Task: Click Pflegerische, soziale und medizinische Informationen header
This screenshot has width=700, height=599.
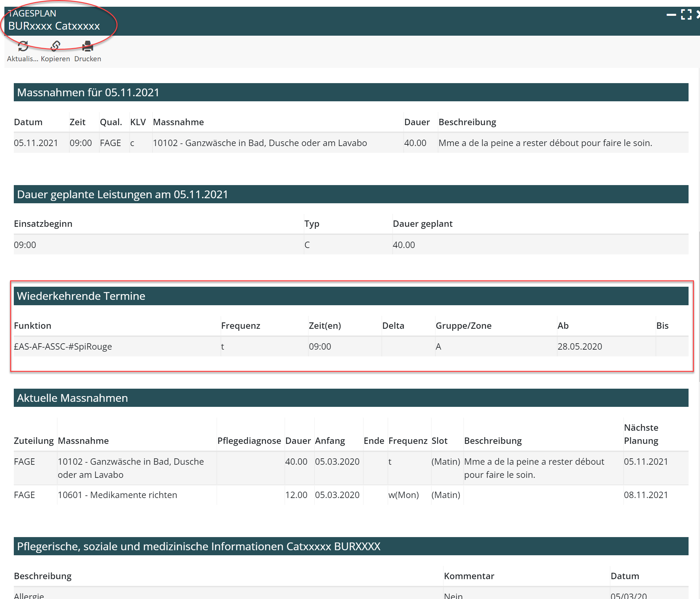Action: 198,546
